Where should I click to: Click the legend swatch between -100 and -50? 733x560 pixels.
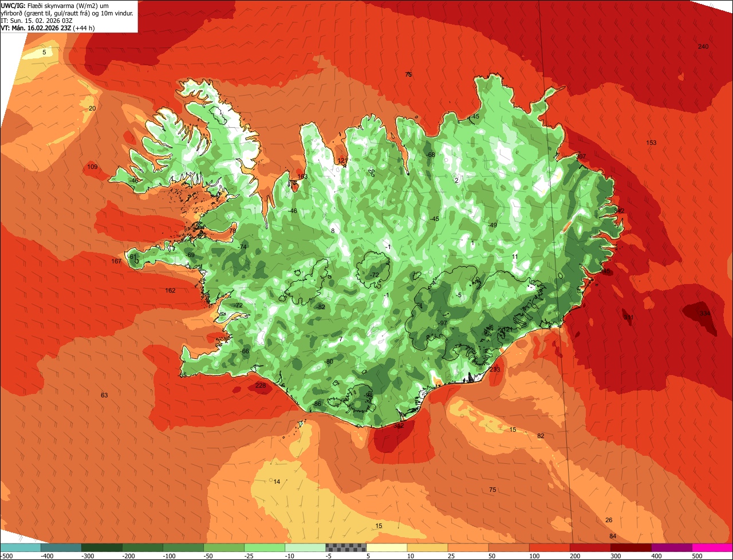183,547
